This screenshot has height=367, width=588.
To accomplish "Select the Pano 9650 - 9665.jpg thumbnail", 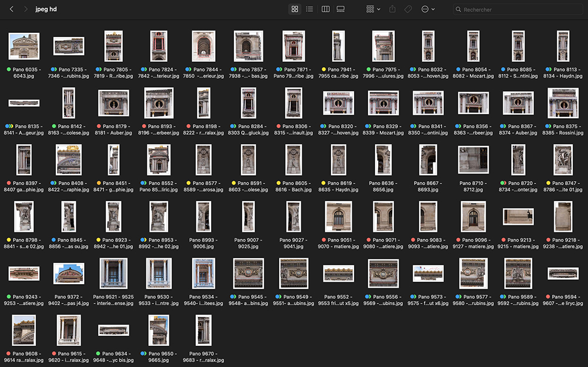I will [x=159, y=330].
